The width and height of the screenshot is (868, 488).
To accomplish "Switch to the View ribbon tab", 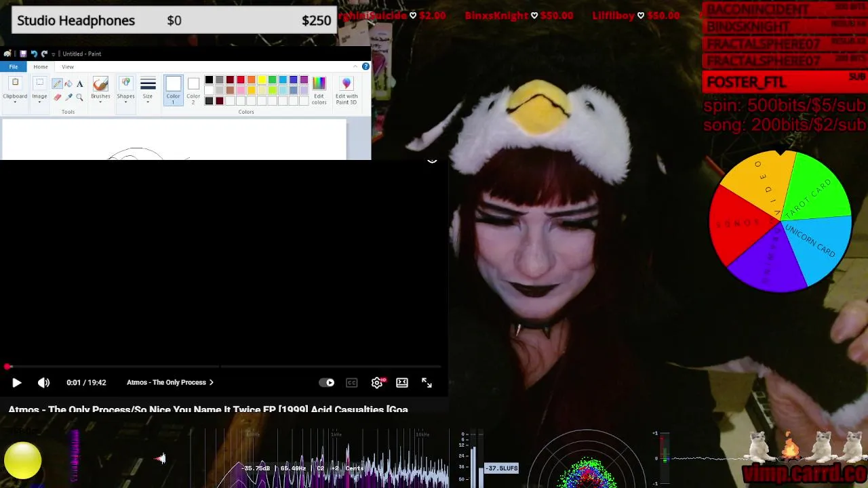I will click(x=68, y=66).
